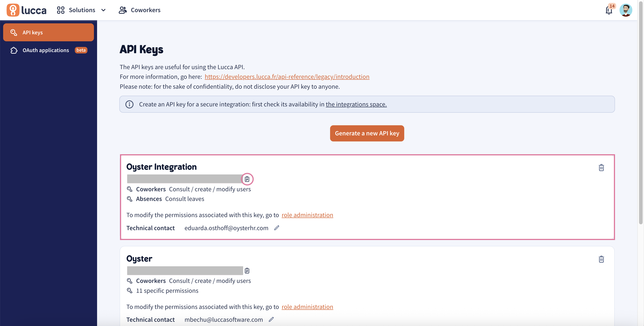This screenshot has width=644, height=326.
Task: Click the Oyster Integration heading
Action: click(x=162, y=167)
